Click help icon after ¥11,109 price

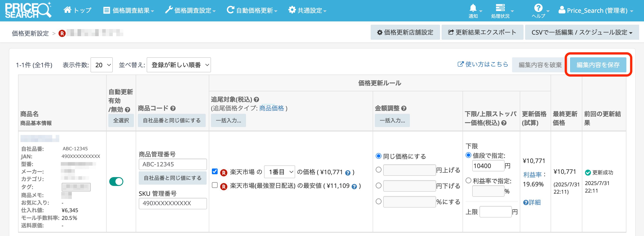click(x=354, y=186)
